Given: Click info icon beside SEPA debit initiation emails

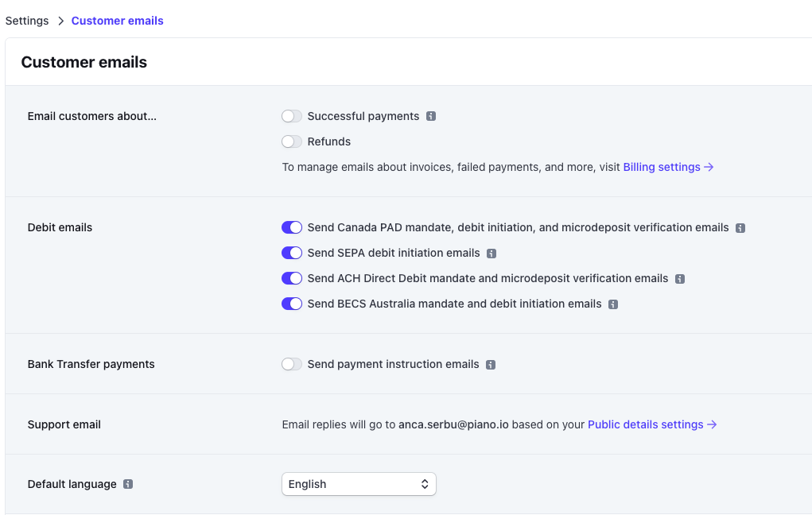Looking at the screenshot, I should (491, 254).
